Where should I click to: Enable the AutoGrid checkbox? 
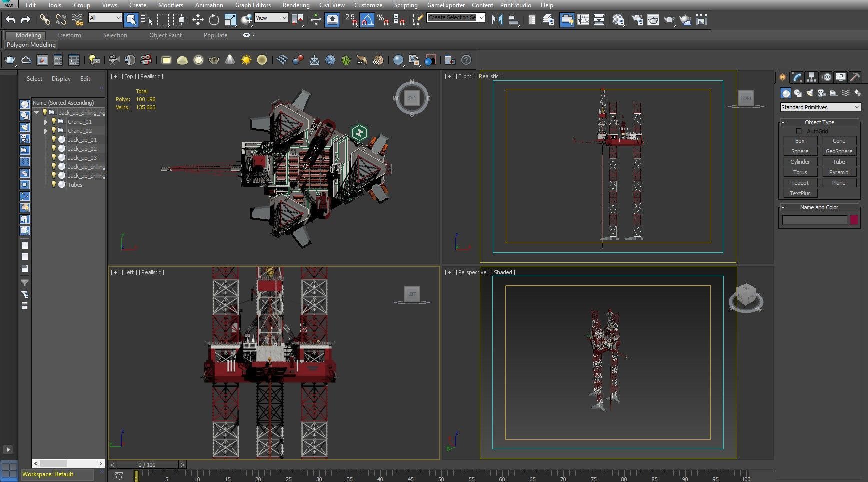(799, 131)
